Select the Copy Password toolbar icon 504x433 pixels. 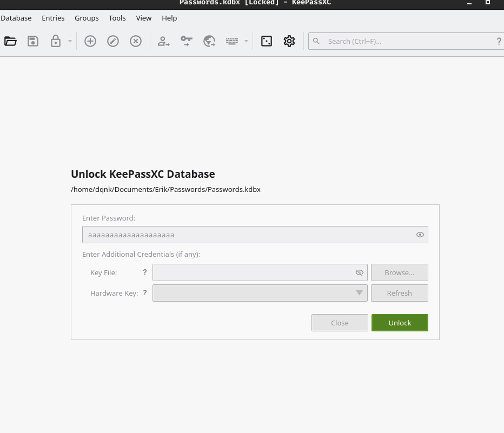pos(187,41)
